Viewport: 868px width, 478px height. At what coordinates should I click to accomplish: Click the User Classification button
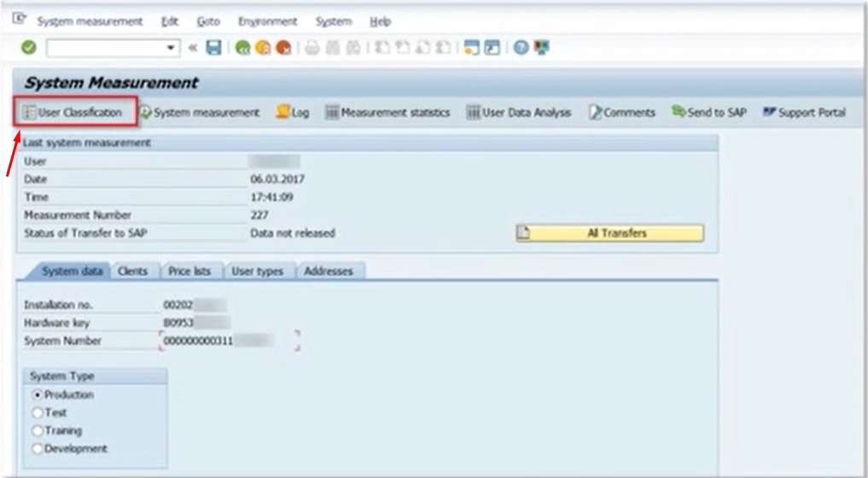(73, 113)
